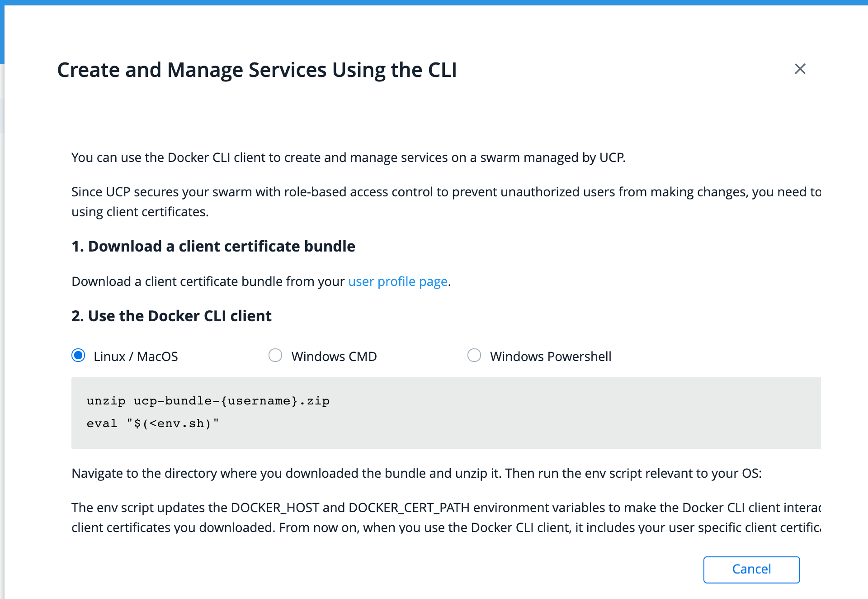The width and height of the screenshot is (868, 599).
Task: Click the intro sentence about swarm managed by UCP
Action: tap(348, 157)
